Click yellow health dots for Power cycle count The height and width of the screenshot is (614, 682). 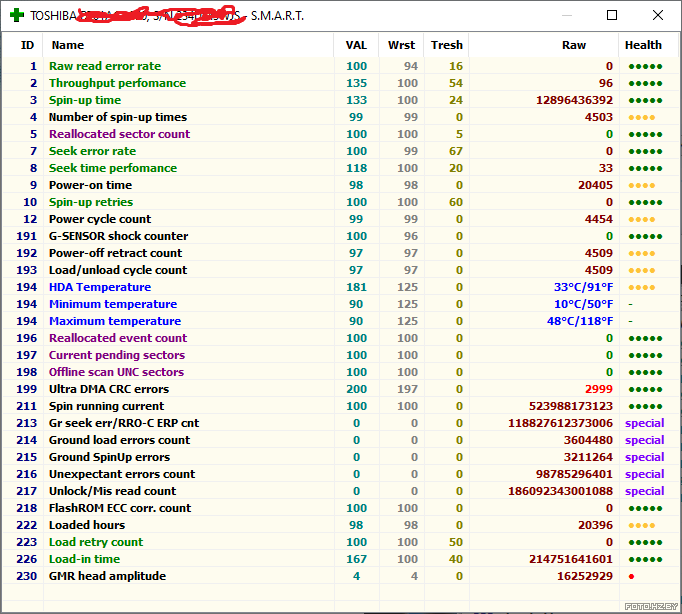tap(642, 220)
